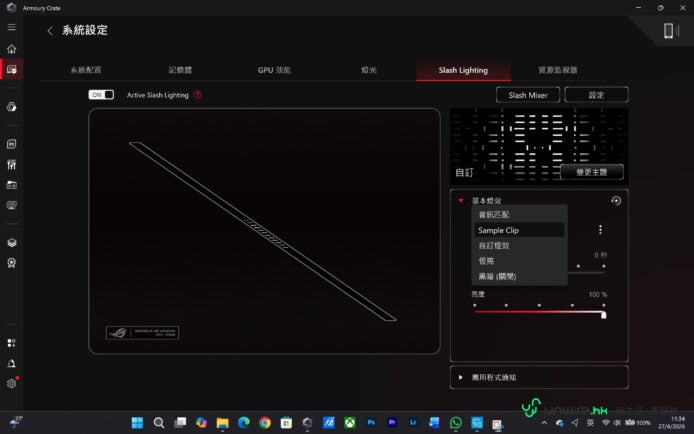694x434 pixels.
Task: Click the interval slider track under 0 秒
Action: pos(586,272)
